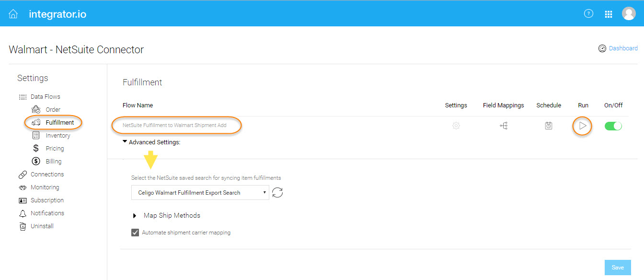Collapse Advanced Settings section

[151, 142]
